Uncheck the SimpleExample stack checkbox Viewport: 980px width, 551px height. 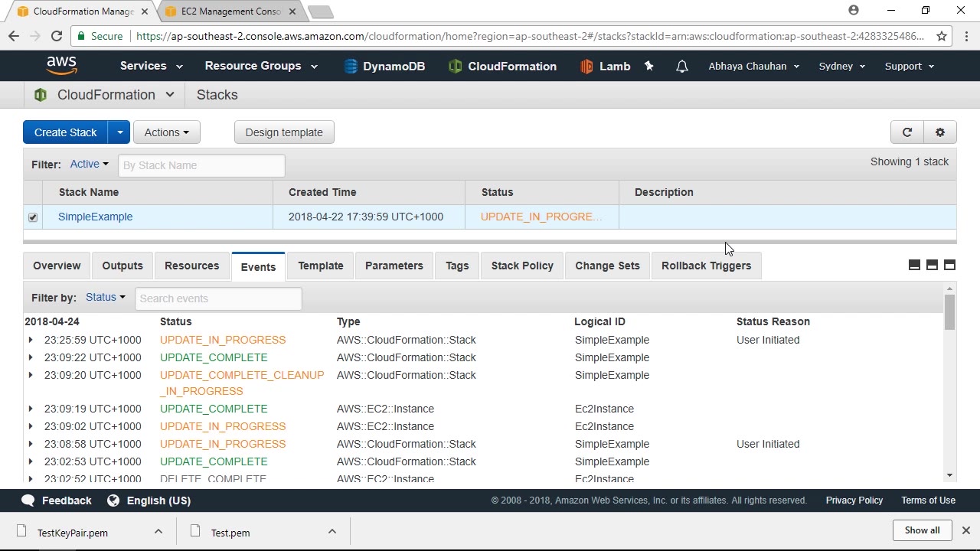[33, 217]
